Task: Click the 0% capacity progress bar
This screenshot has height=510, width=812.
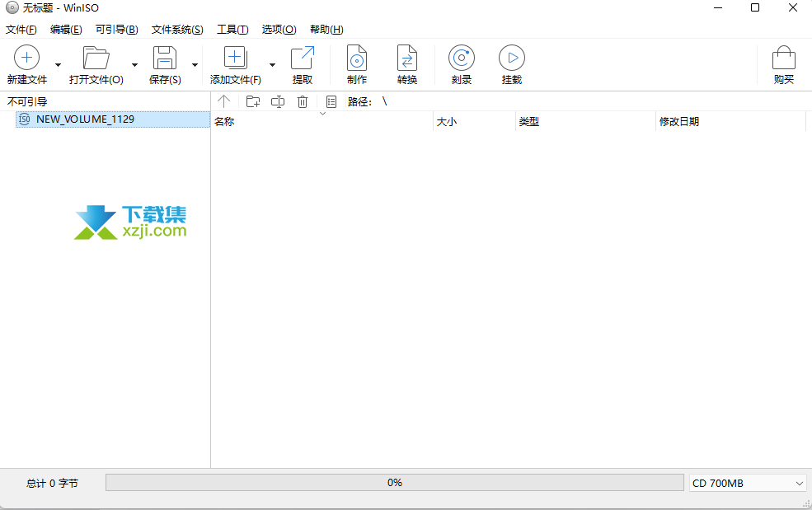Action: [395, 483]
